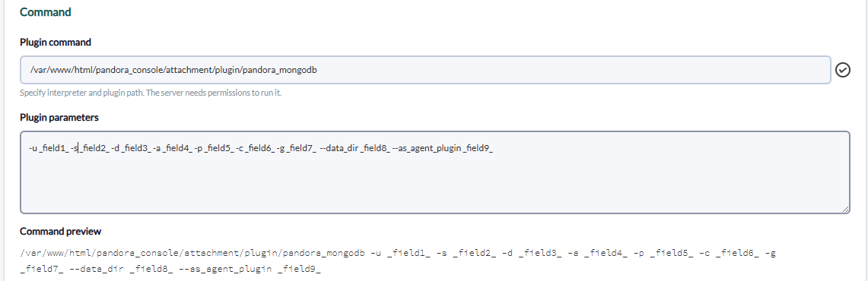
Task: Click inside the Plugin parameters text area
Action: pos(434,172)
